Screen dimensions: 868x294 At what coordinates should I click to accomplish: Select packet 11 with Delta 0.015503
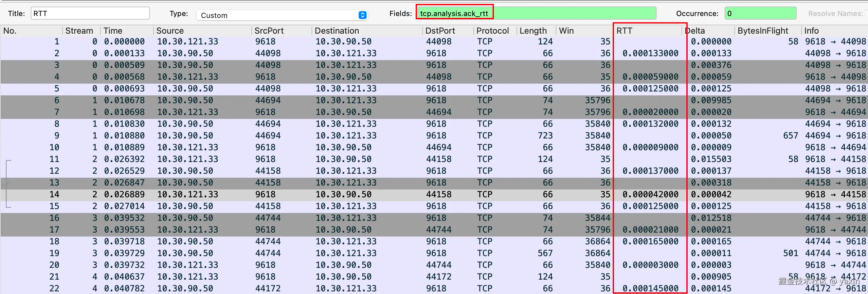coord(202,159)
